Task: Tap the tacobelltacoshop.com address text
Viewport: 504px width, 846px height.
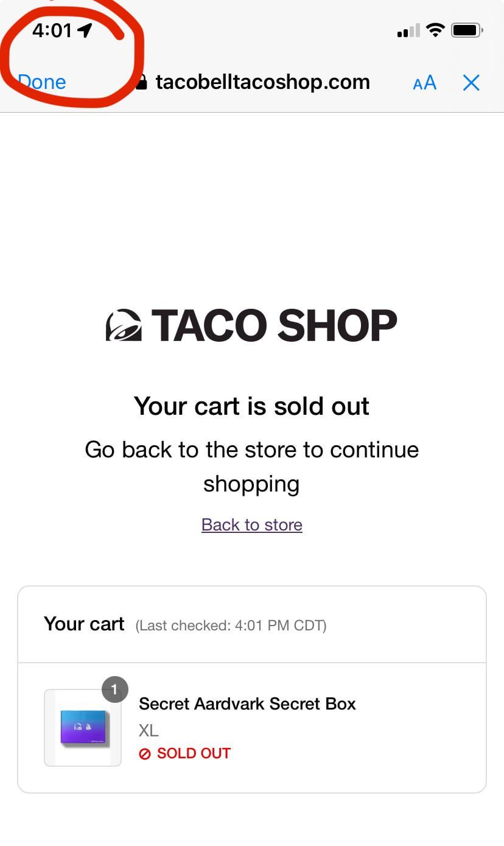Action: tap(262, 82)
